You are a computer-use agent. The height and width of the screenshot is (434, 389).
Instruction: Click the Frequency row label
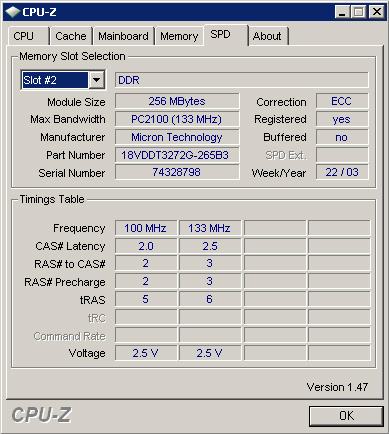click(x=79, y=228)
